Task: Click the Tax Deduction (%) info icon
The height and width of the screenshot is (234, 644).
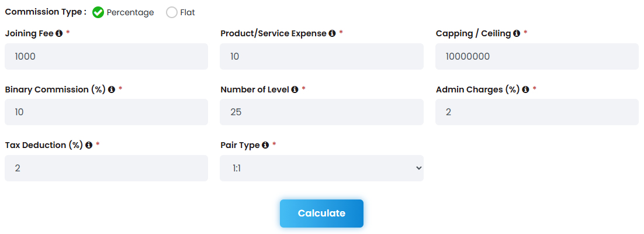Action: (89, 145)
